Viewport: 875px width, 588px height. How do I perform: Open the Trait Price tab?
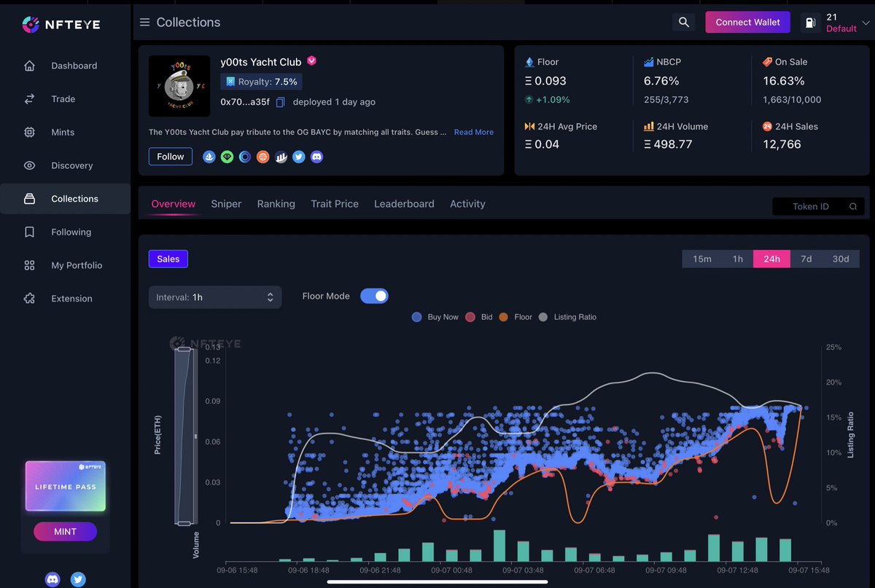334,204
